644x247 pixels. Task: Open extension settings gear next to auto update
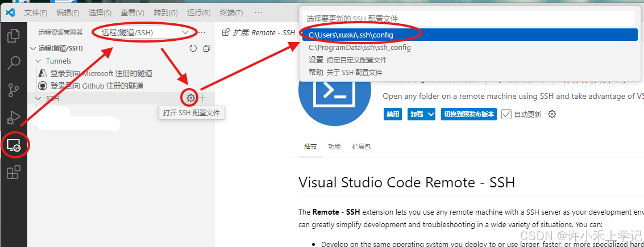552,114
